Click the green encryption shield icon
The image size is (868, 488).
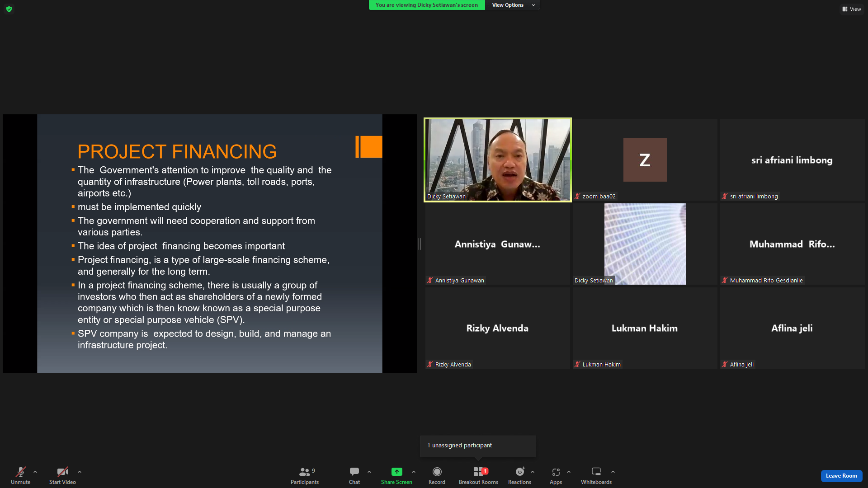coord(9,9)
